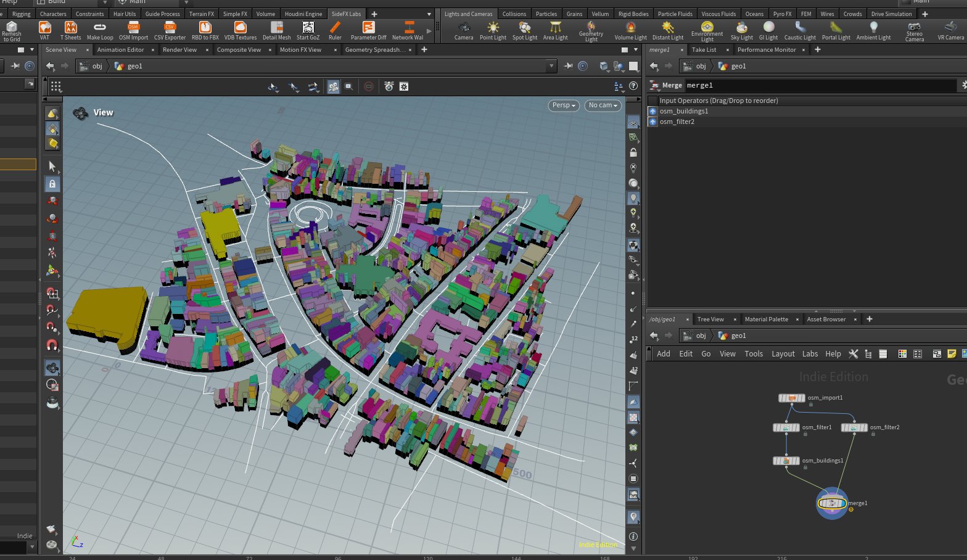
Task: Toggle pin on the Scene View pane
Action: tap(568, 66)
